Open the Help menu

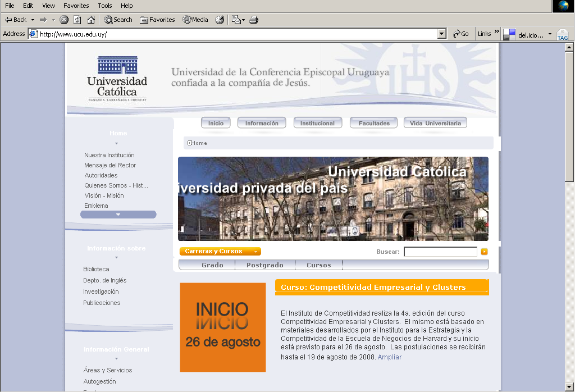[126, 6]
